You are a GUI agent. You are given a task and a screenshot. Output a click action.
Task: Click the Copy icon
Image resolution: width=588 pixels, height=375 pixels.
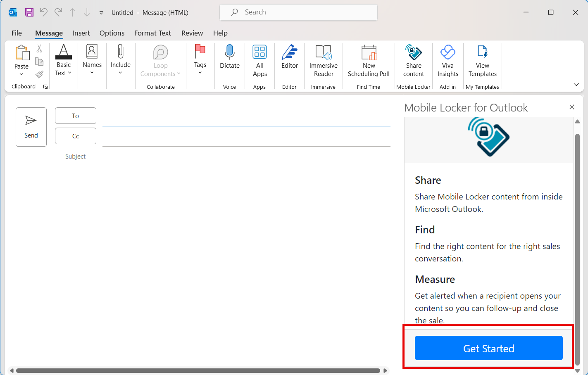click(x=39, y=62)
